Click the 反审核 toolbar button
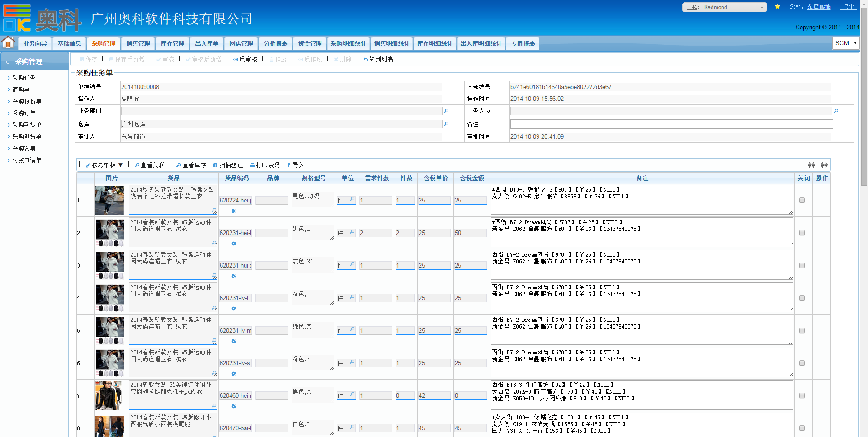Image resolution: width=868 pixels, height=437 pixels. click(x=245, y=59)
